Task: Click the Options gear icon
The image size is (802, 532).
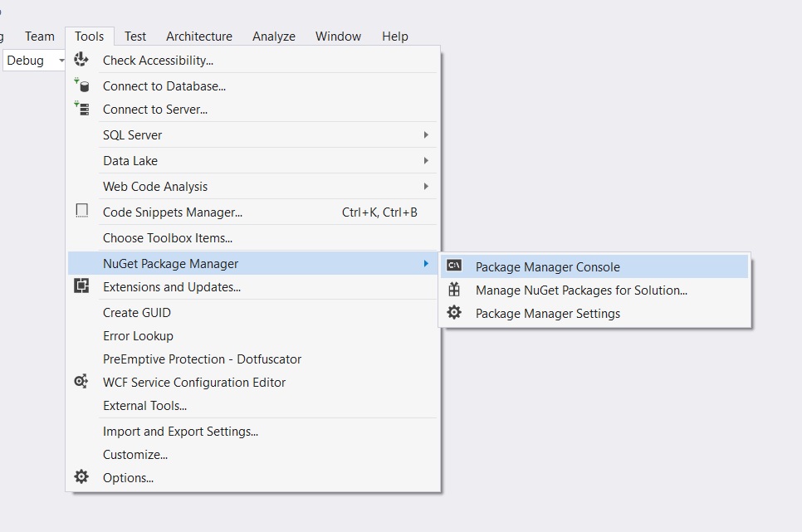Action: coord(81,476)
